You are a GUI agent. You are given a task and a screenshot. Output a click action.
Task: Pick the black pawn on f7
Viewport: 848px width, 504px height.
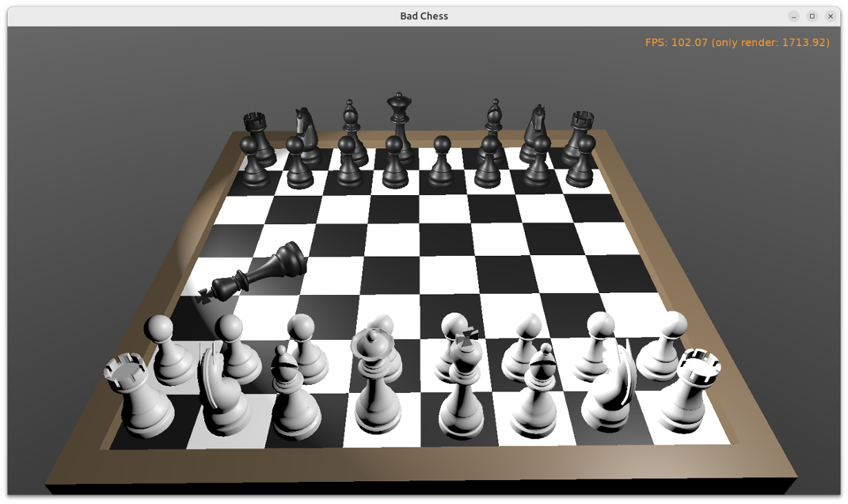point(489,161)
